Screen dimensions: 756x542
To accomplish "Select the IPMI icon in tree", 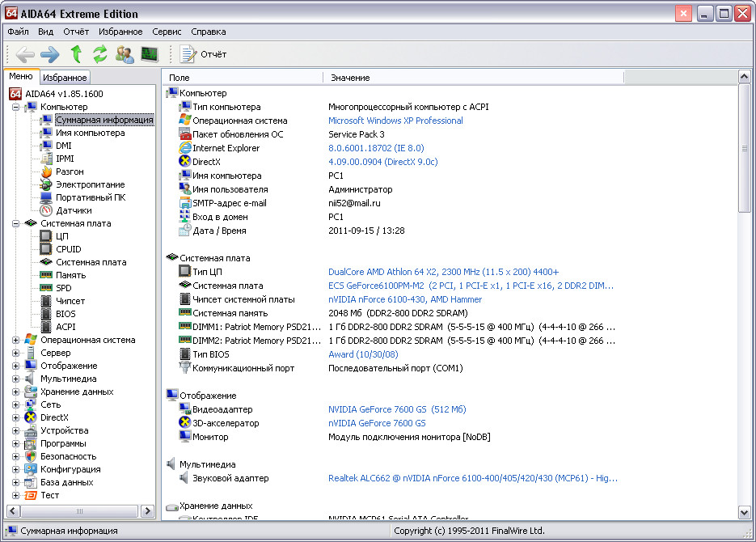I will coord(46,159).
